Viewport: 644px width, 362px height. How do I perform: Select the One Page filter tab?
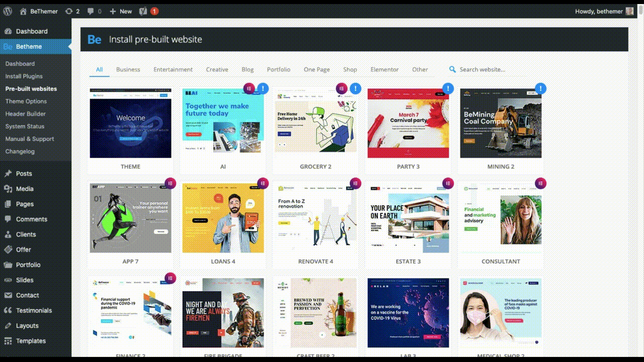click(x=316, y=69)
